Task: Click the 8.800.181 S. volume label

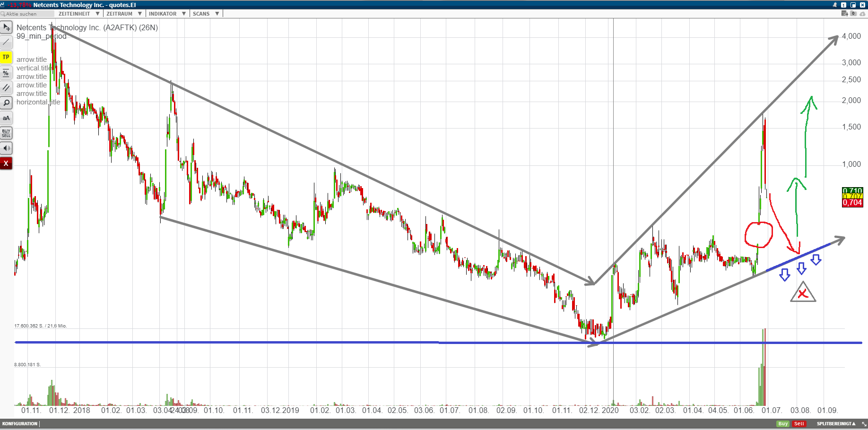Action: coord(27,365)
